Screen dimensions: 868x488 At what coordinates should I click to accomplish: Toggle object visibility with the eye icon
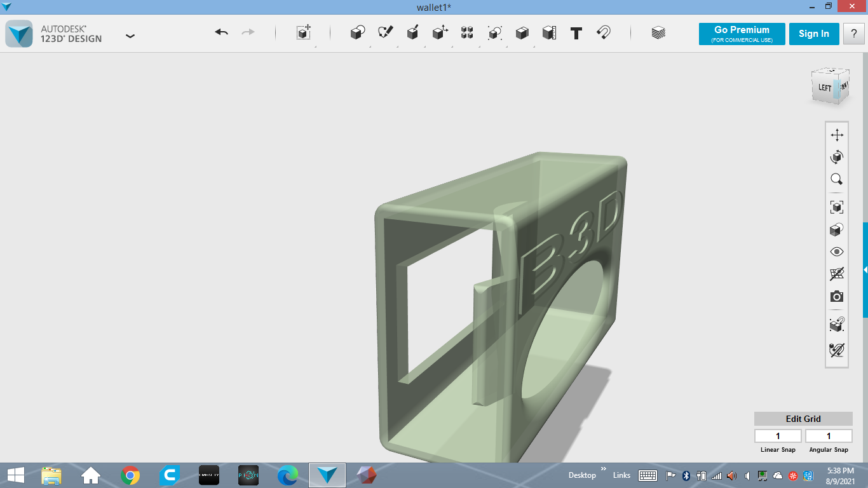pyautogui.click(x=837, y=252)
